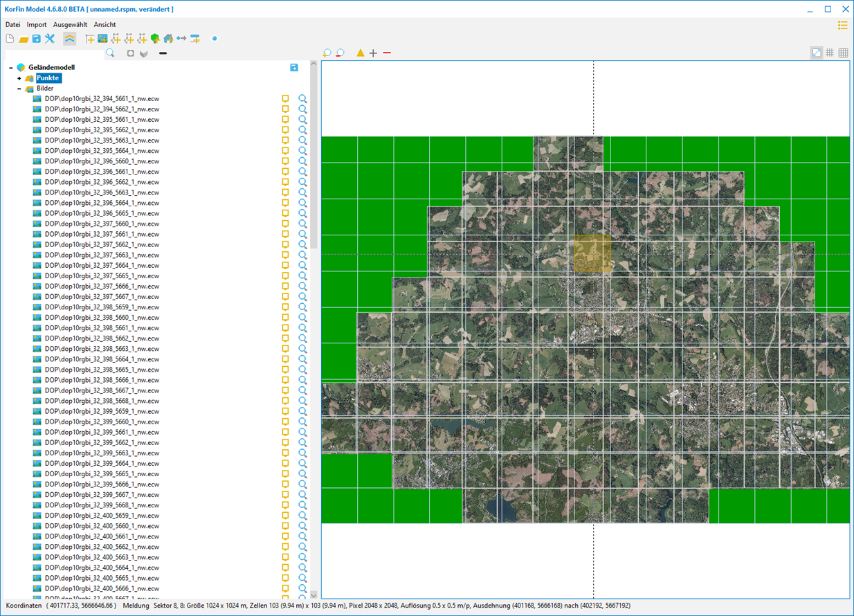Toggle the diagonal arrow map view button

(817, 53)
